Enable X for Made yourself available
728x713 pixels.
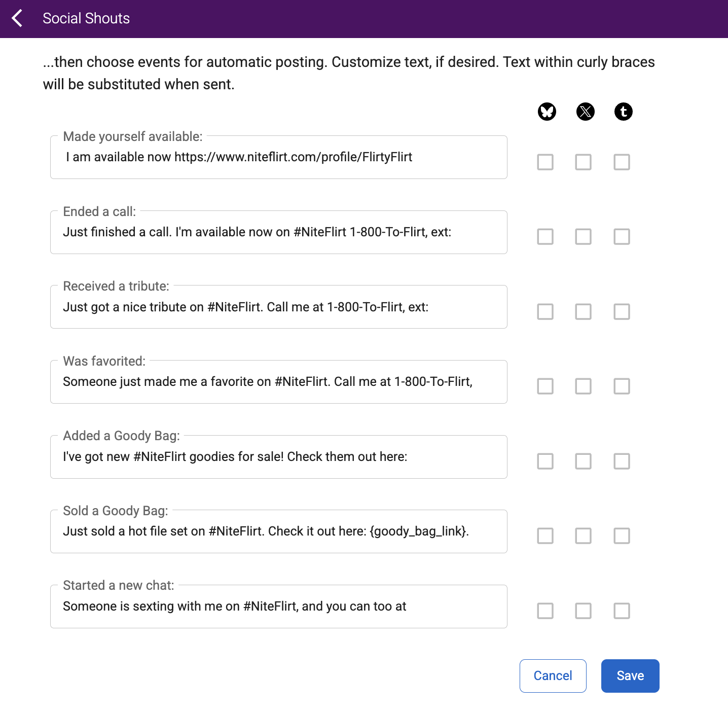pos(584,162)
